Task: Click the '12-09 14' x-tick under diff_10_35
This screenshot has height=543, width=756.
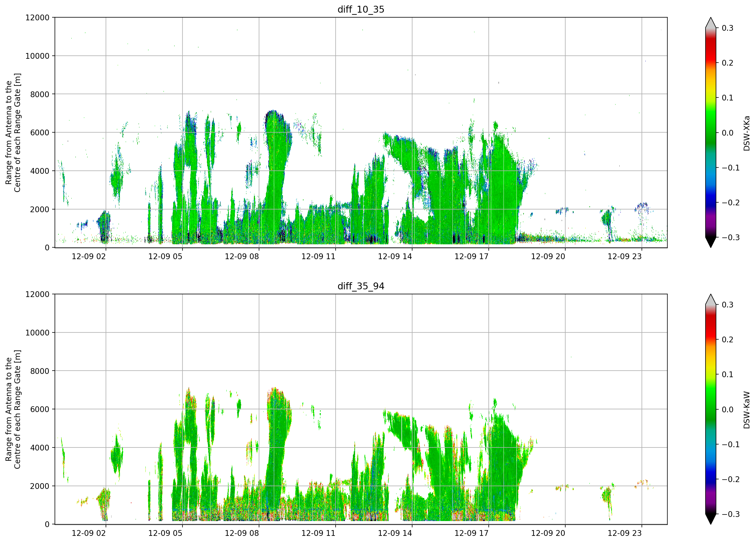Action: pos(395,256)
